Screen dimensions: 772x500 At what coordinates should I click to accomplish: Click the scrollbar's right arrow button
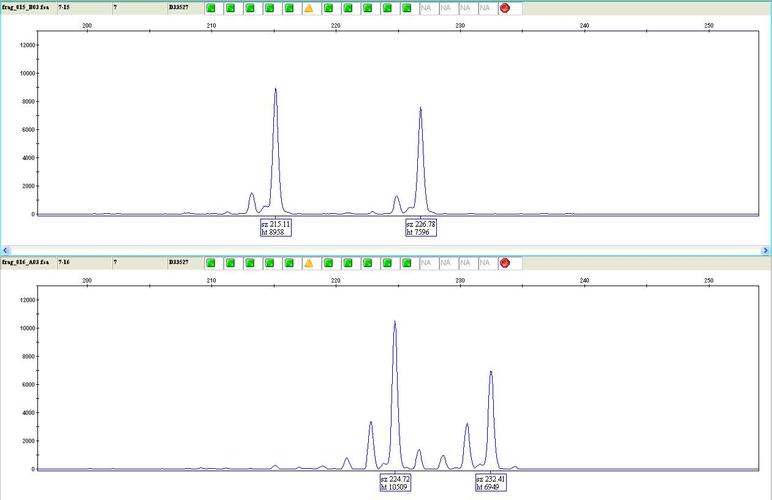(766, 249)
